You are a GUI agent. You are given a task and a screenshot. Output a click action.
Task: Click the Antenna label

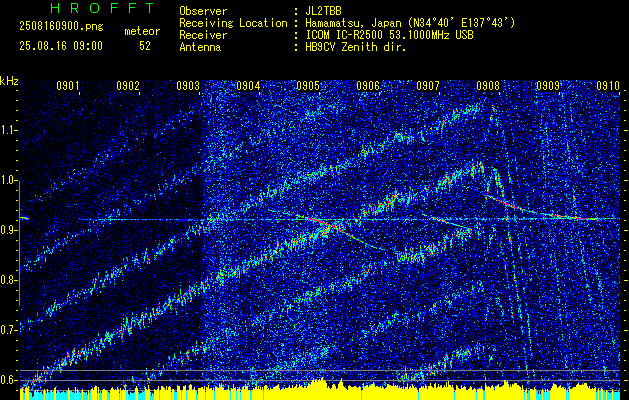[200, 47]
